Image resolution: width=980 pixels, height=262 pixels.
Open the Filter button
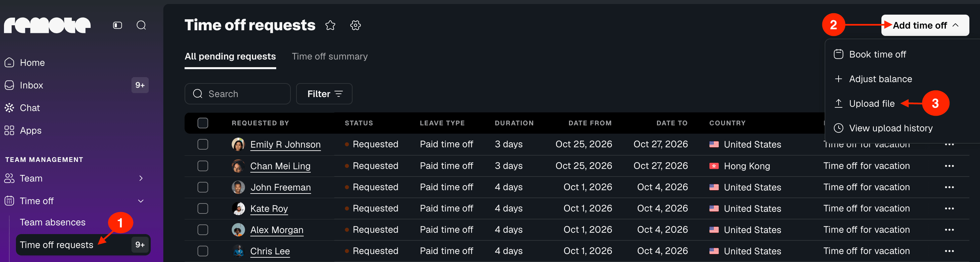pyautogui.click(x=324, y=94)
